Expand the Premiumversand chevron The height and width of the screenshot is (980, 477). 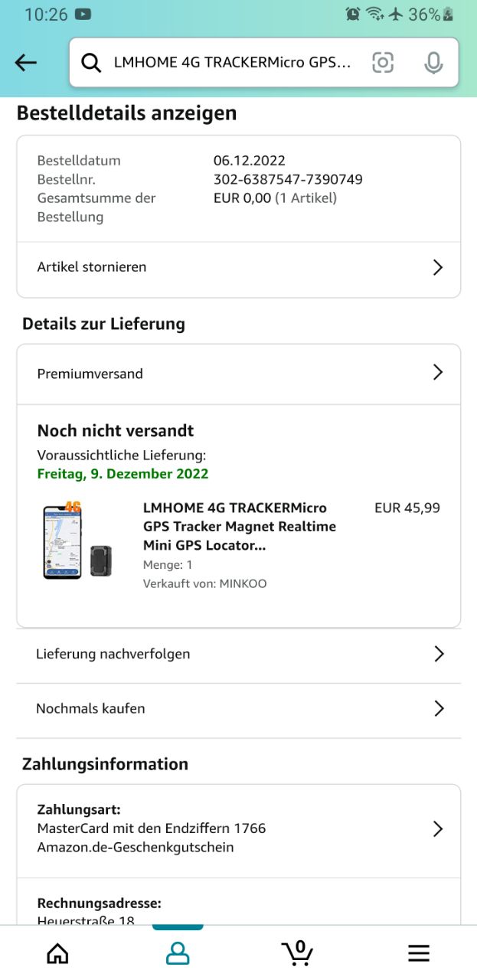438,373
